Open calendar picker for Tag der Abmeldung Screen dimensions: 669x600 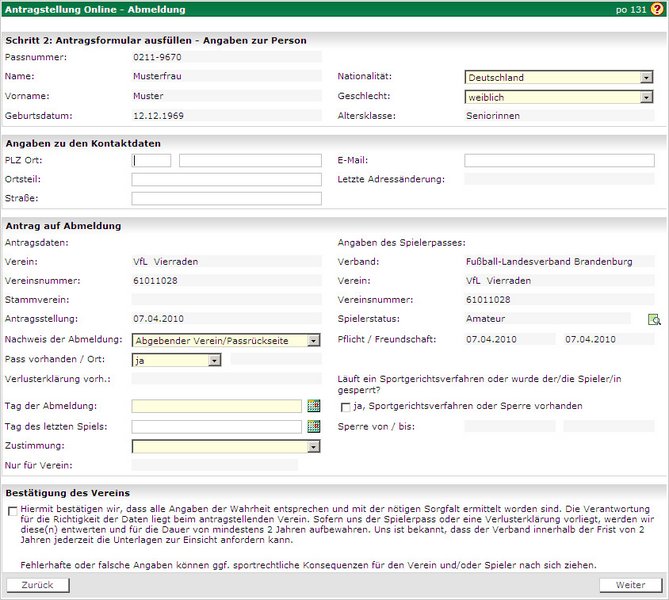(x=313, y=406)
